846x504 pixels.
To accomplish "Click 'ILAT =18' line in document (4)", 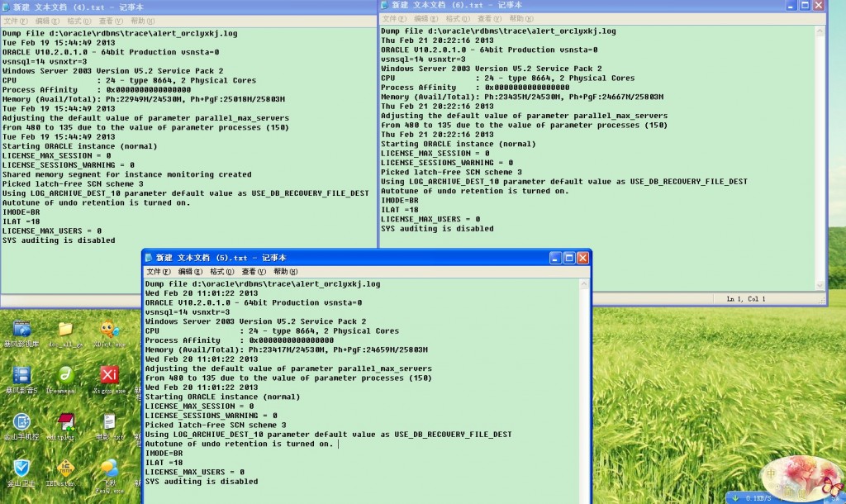I will [x=21, y=221].
